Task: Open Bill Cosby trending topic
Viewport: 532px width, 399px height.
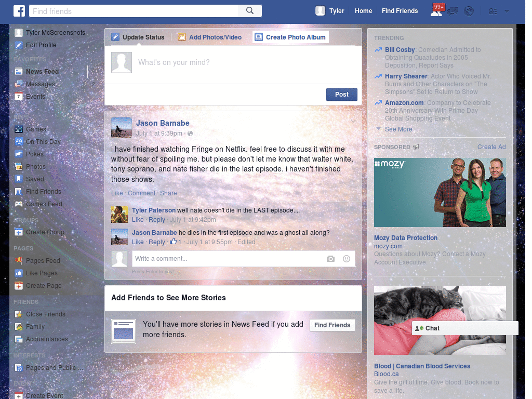Action: (400, 50)
